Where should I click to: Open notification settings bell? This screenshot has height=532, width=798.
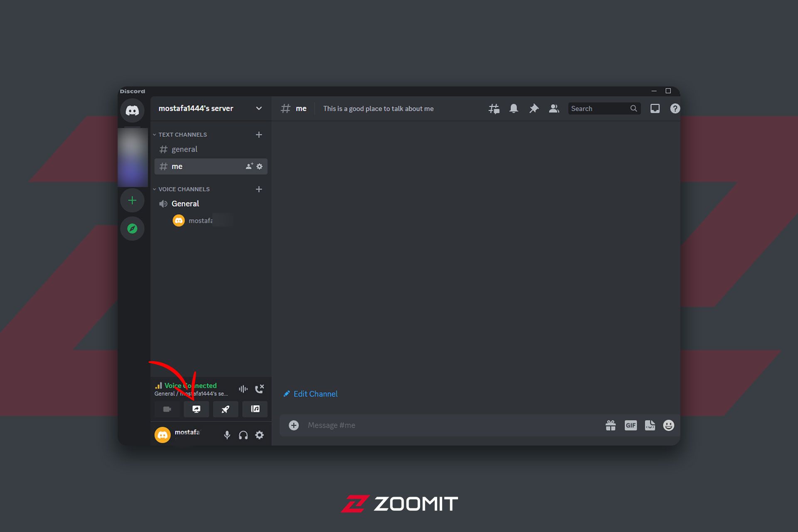point(514,108)
